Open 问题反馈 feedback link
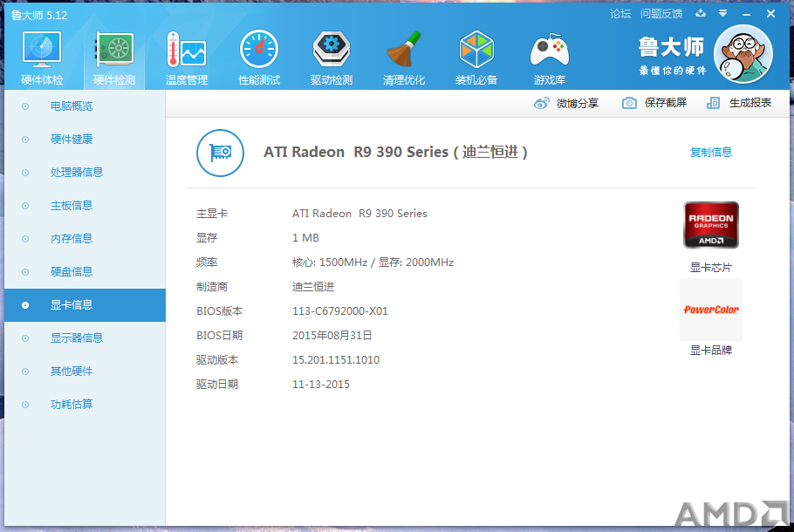 tap(661, 14)
